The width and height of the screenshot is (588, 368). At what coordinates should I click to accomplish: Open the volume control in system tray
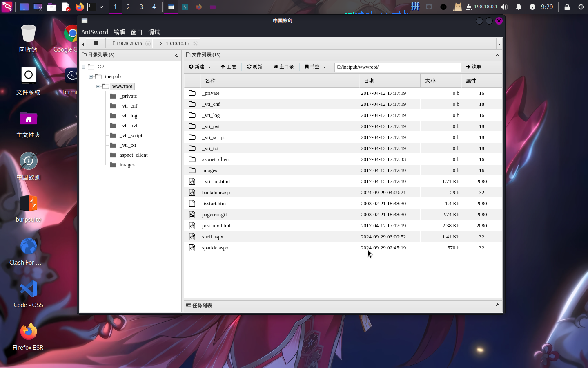[x=505, y=7]
